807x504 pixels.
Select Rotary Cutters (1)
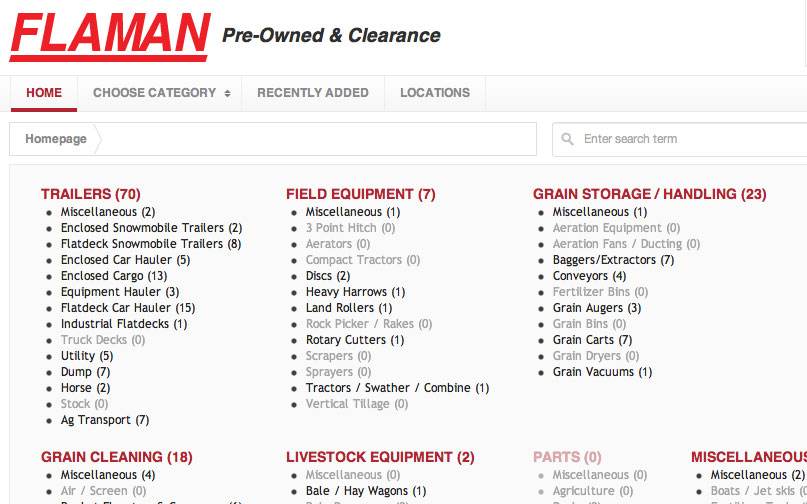click(x=355, y=340)
